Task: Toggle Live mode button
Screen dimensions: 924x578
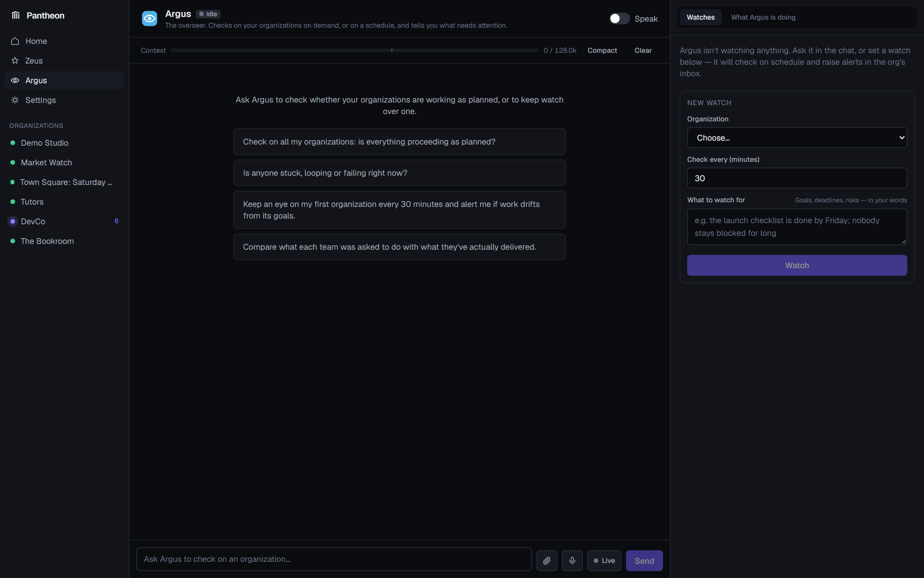Action: [604, 561]
